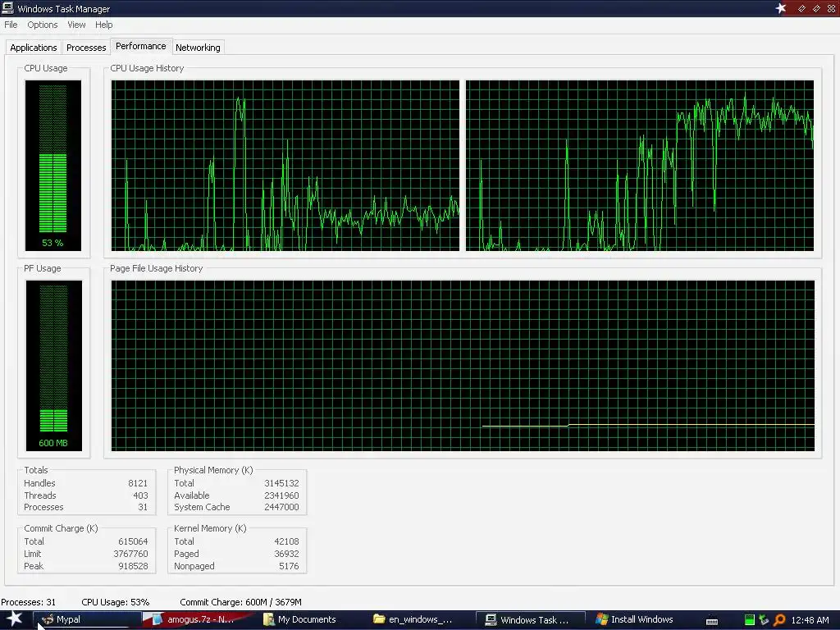
Task: Click Physical Memory Total 3145132
Action: point(281,483)
